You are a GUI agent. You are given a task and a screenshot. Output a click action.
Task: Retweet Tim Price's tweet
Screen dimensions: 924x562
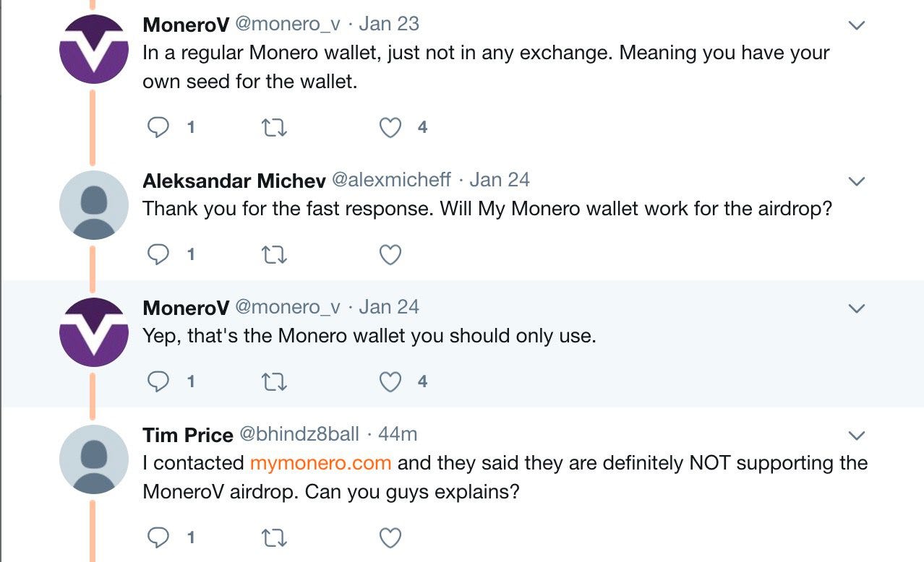tap(274, 538)
